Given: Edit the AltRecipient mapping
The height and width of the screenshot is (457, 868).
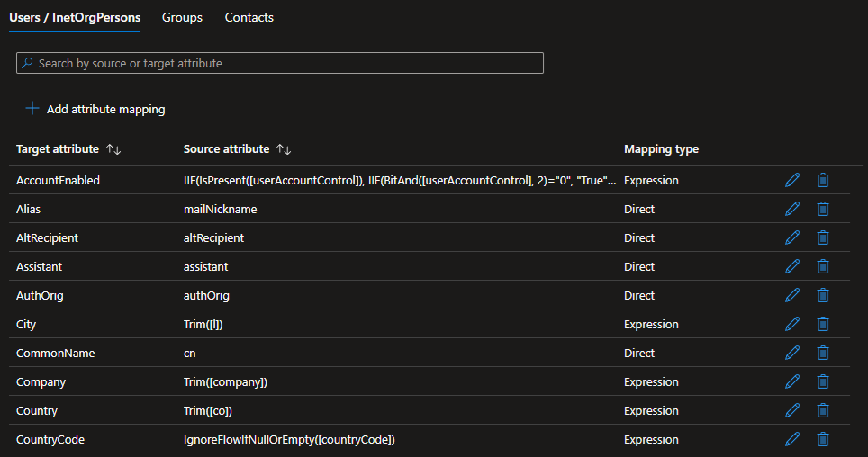Looking at the screenshot, I should point(792,237).
